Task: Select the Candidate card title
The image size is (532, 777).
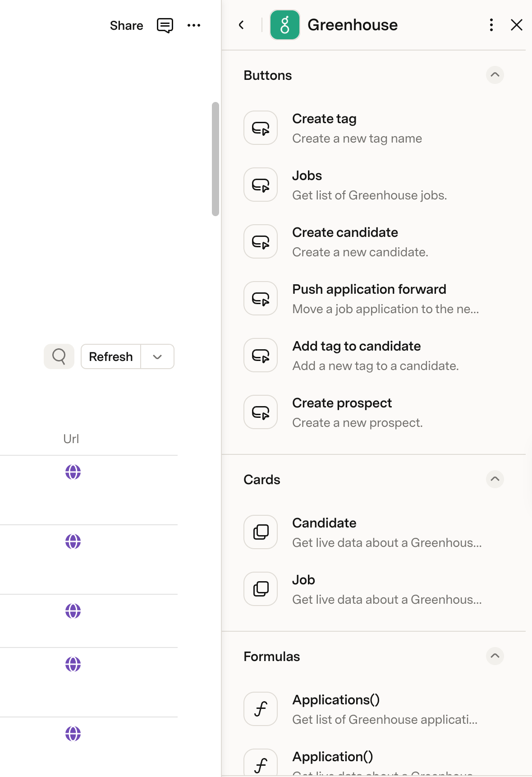Action: 324,523
